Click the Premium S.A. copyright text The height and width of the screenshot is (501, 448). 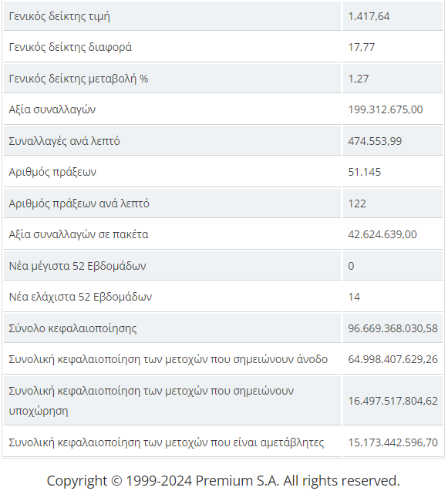click(224, 480)
